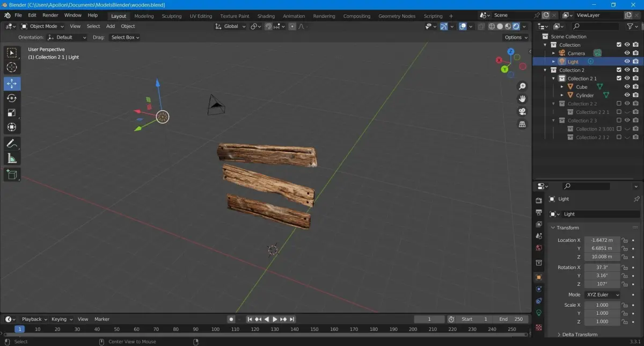Viewport: 644px width, 346px height.
Task: Select the Measure tool
Action: (12, 158)
